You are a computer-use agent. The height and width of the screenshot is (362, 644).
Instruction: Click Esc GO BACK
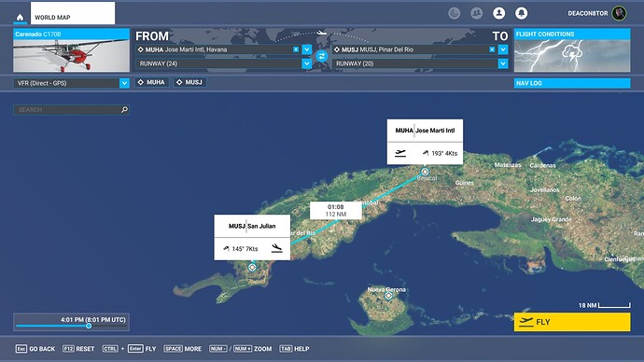[x=35, y=349]
